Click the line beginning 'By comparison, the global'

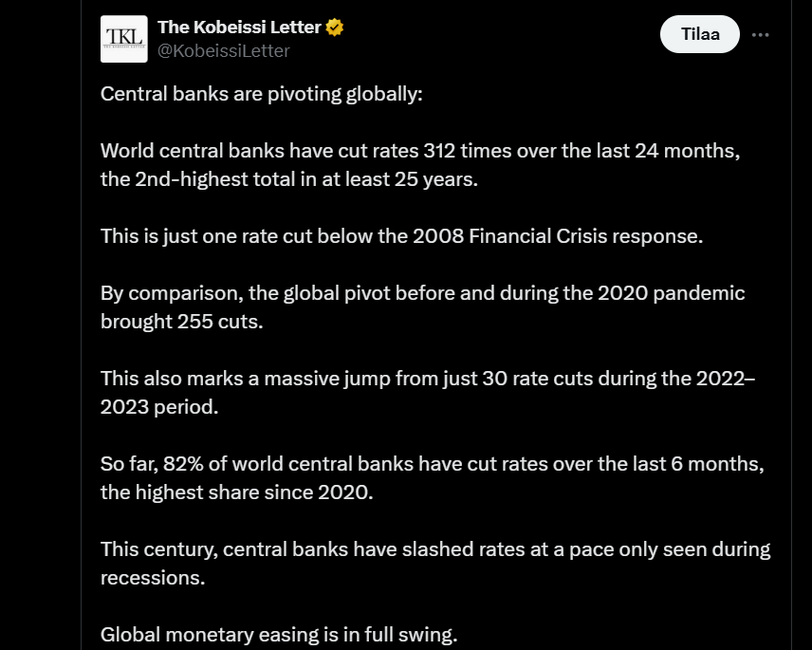click(x=422, y=292)
